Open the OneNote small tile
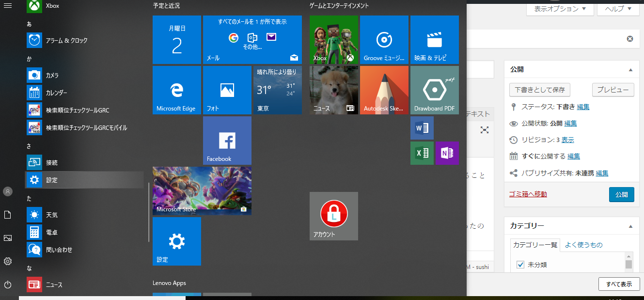 (x=447, y=153)
